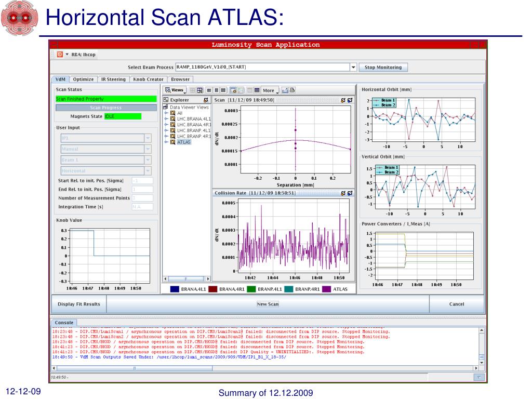The width and height of the screenshot is (532, 399).
Task: Open the Knob Creator tab
Action: click(x=148, y=79)
